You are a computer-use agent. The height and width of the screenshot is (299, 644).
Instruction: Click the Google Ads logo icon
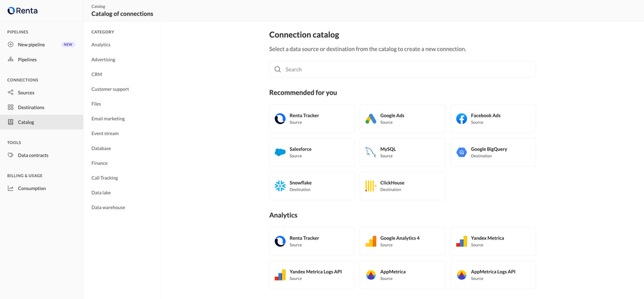coord(371,119)
